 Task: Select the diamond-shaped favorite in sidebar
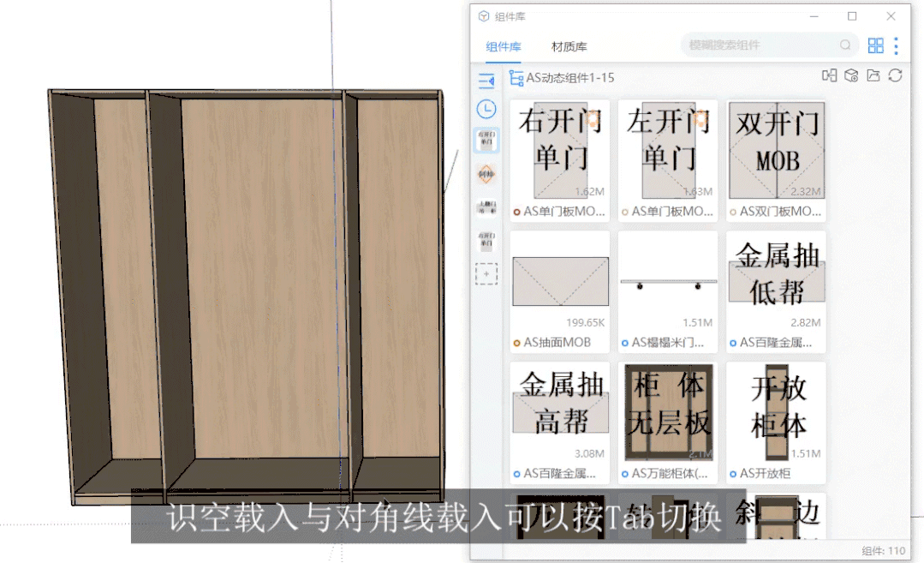tap(486, 174)
